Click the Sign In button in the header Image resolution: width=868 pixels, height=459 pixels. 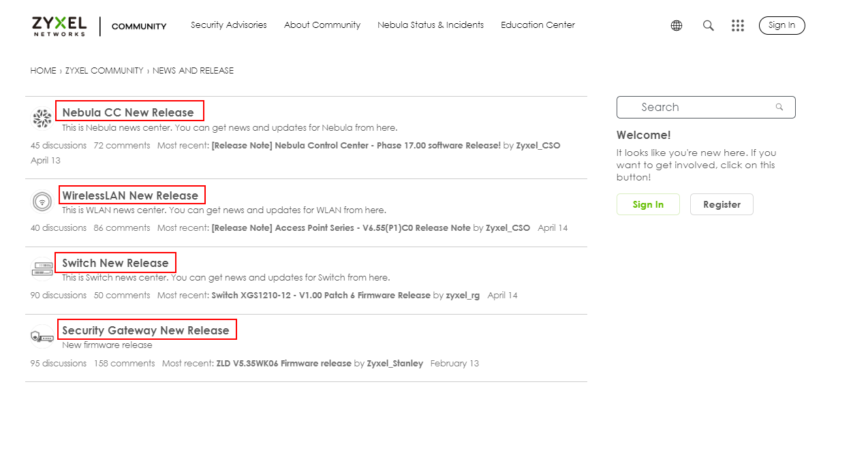(782, 25)
